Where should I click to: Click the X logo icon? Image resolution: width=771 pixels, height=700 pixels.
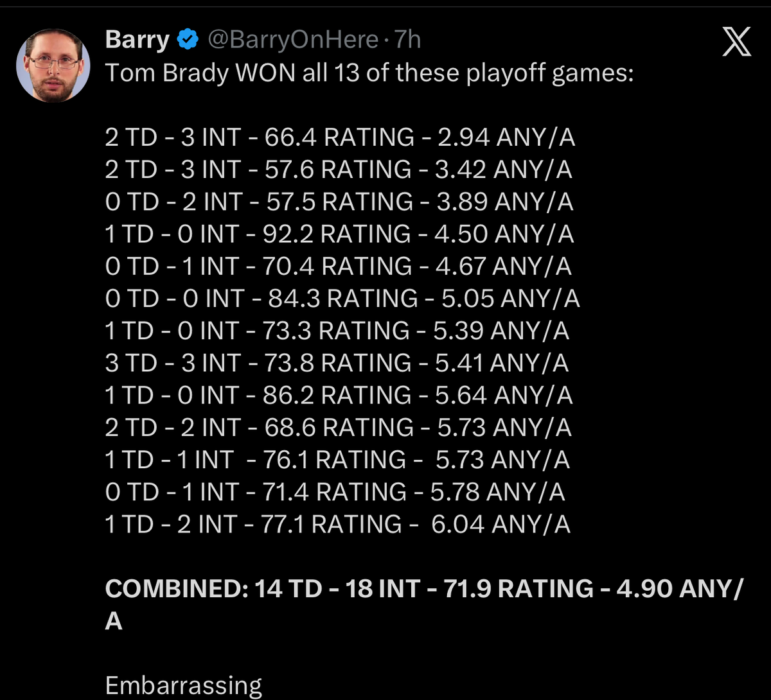click(x=736, y=42)
